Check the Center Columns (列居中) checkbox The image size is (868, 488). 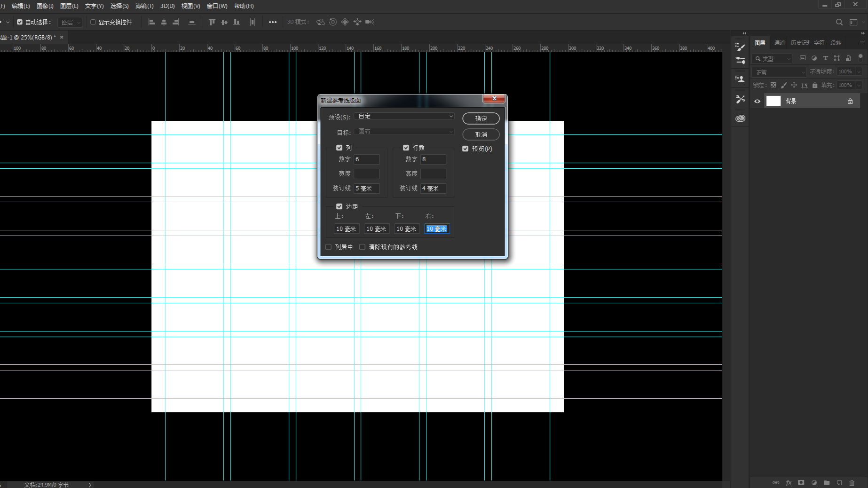(328, 247)
